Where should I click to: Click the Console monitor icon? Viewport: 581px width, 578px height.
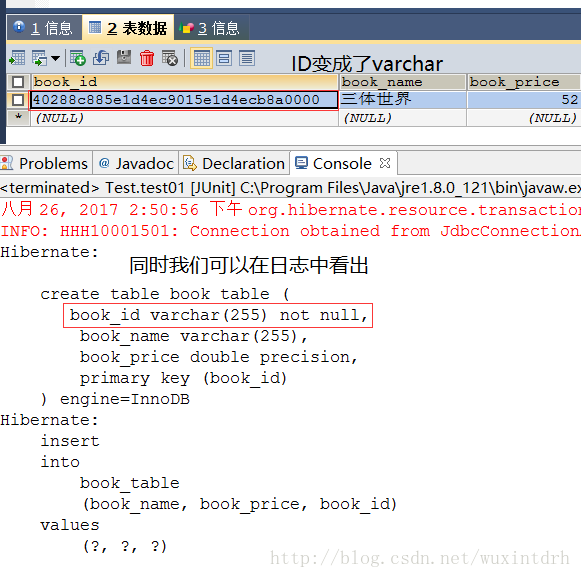301,163
